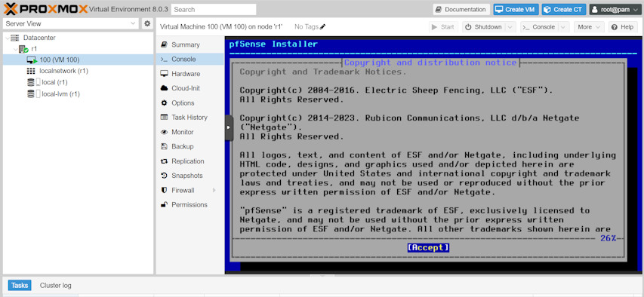Select Datacenter in the tree
The width and height of the screenshot is (644, 297).
click(x=39, y=38)
